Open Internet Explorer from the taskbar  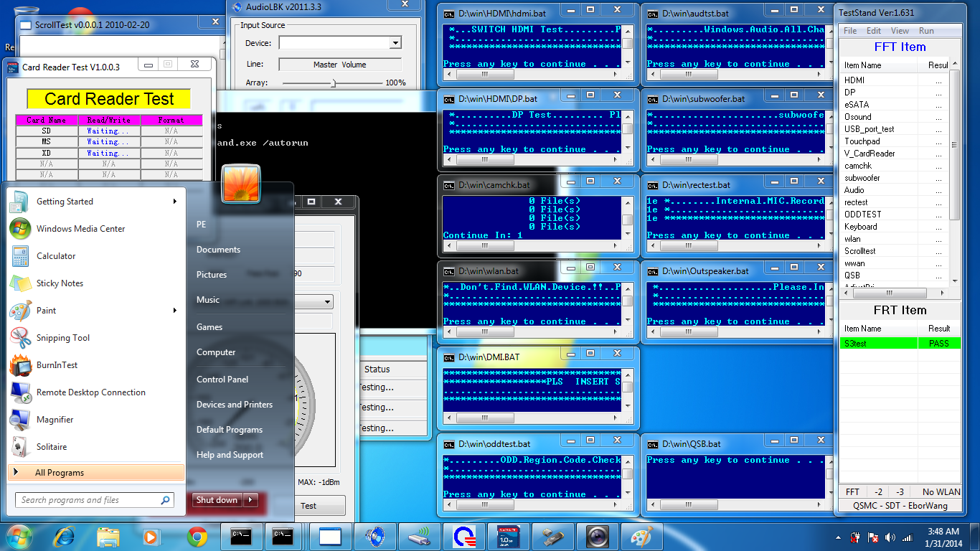pyautogui.click(x=65, y=536)
